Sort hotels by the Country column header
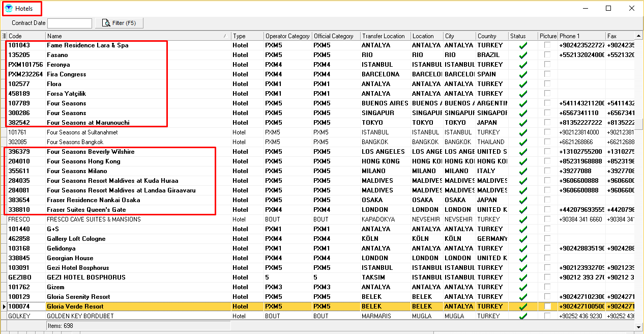 (x=487, y=36)
